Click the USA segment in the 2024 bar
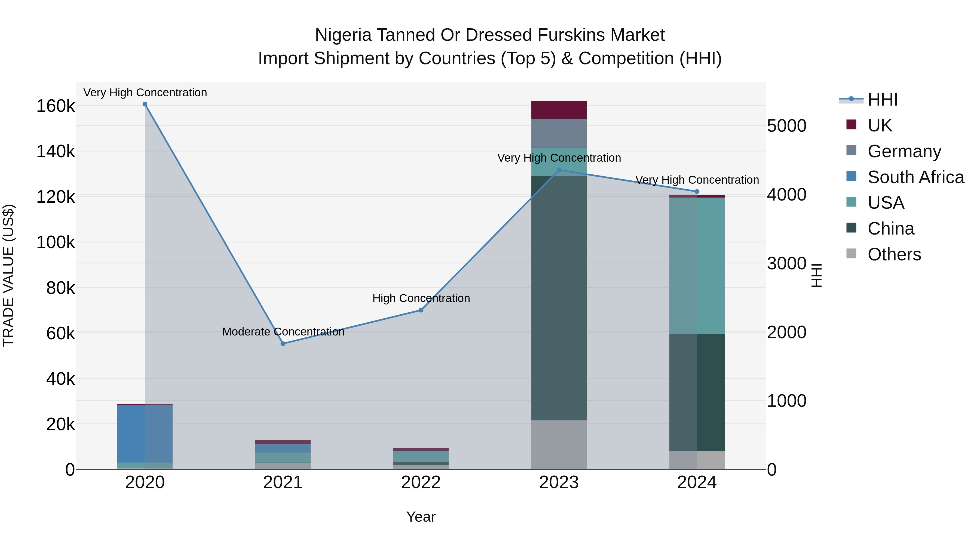The image size is (980, 551). tap(697, 266)
